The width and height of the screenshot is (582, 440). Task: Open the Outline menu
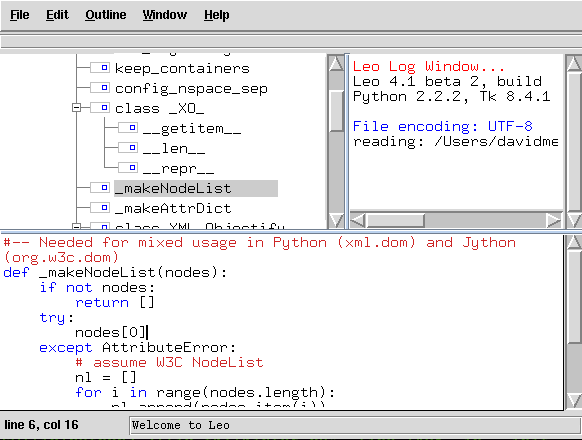pos(106,15)
